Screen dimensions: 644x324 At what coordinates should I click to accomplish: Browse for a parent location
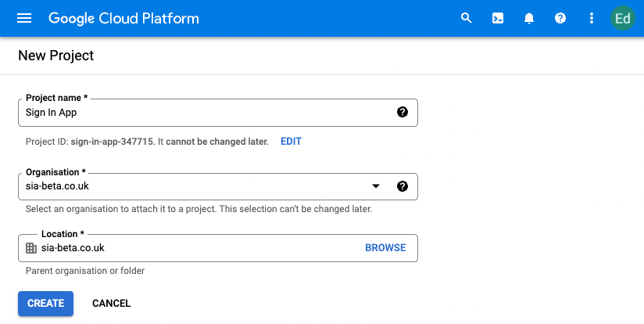385,247
